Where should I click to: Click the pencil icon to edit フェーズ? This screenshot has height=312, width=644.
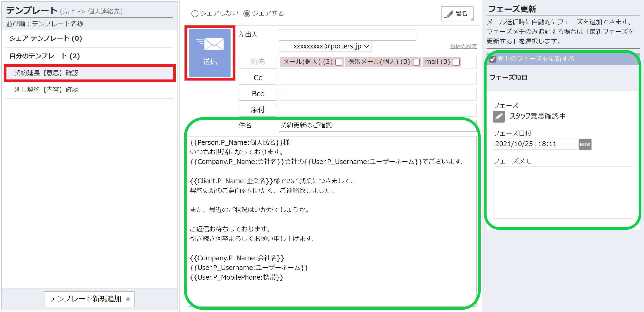pyautogui.click(x=499, y=116)
